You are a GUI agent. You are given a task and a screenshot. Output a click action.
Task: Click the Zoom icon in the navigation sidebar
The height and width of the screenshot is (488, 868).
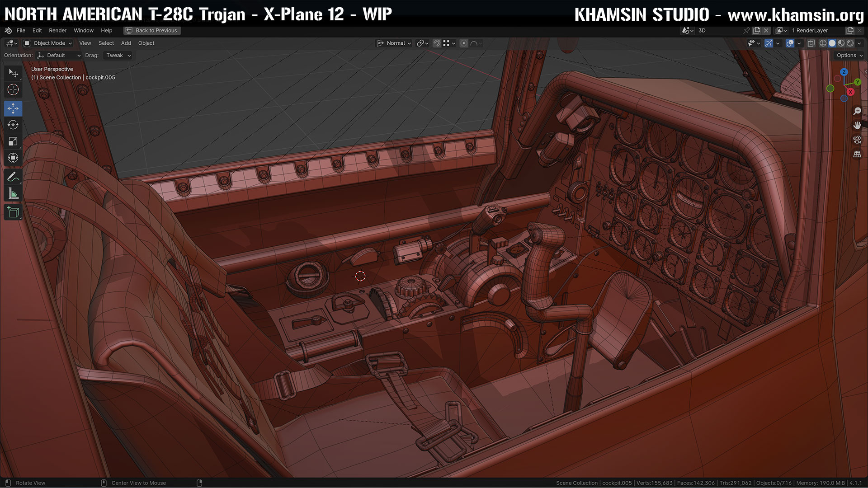tap(857, 111)
